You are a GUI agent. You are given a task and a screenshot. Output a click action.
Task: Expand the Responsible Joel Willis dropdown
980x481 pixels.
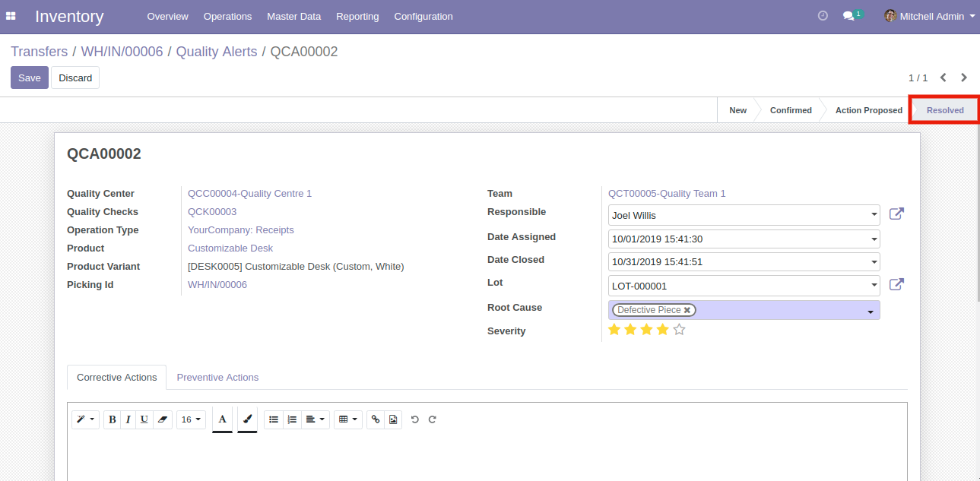click(x=874, y=216)
